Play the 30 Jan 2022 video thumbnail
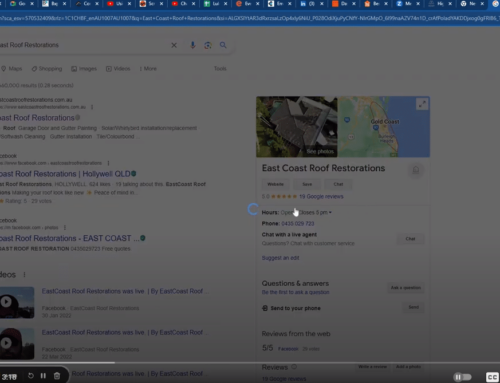Screen dimensions: 500x383 coord(17,302)
